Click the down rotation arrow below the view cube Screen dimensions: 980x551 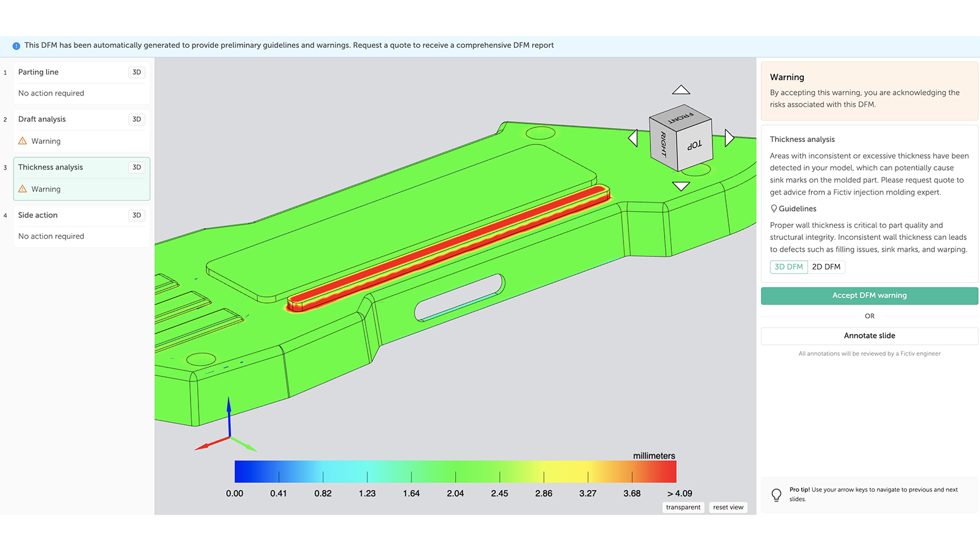[682, 186]
